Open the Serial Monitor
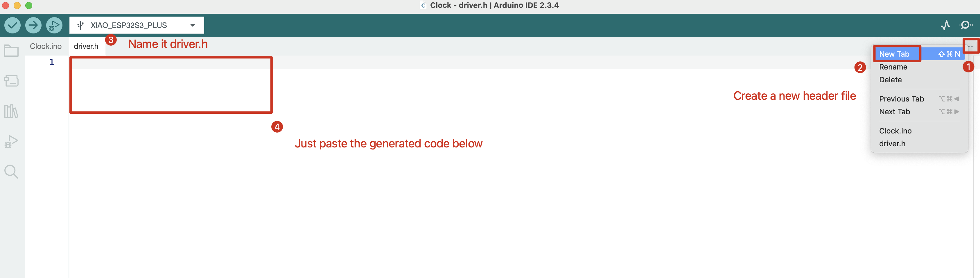The image size is (980, 278). (x=965, y=25)
